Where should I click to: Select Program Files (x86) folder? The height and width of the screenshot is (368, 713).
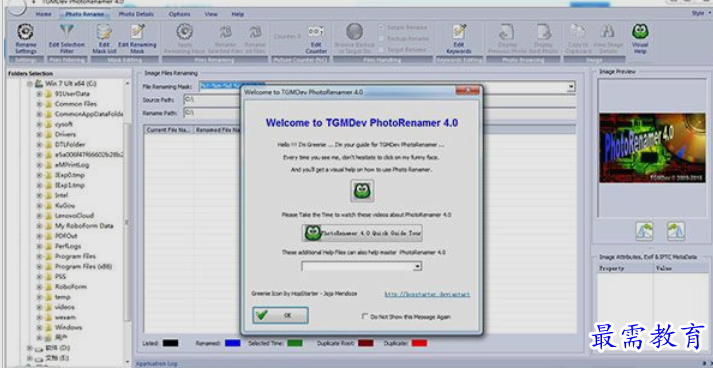point(83,267)
